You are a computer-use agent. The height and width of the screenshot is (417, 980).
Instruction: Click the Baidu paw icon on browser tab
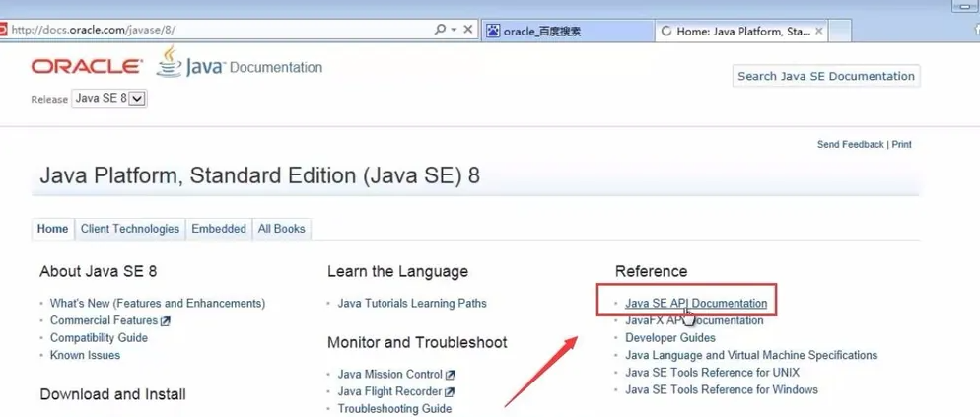tap(493, 32)
